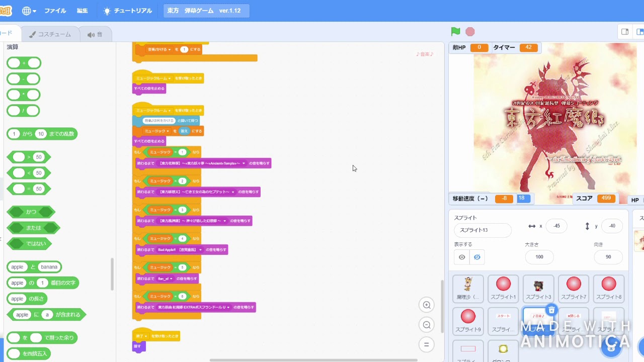The image size is (644, 362).
Task: Select the スプライト8 thumbnail
Action: coord(609,289)
